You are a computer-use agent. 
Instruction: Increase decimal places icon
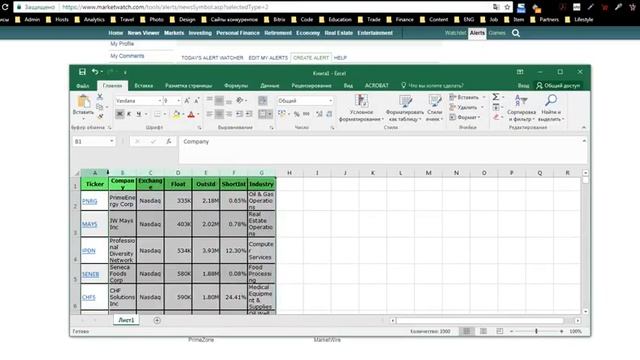pos(319,114)
